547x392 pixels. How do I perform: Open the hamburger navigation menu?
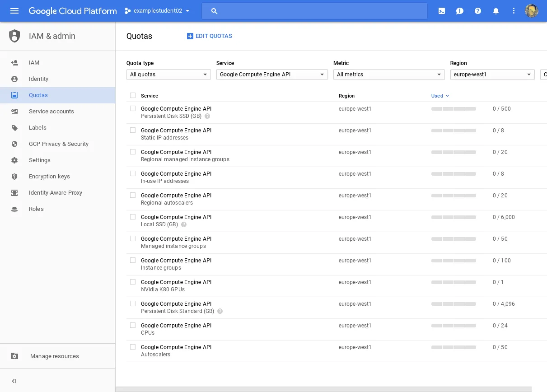coord(14,11)
